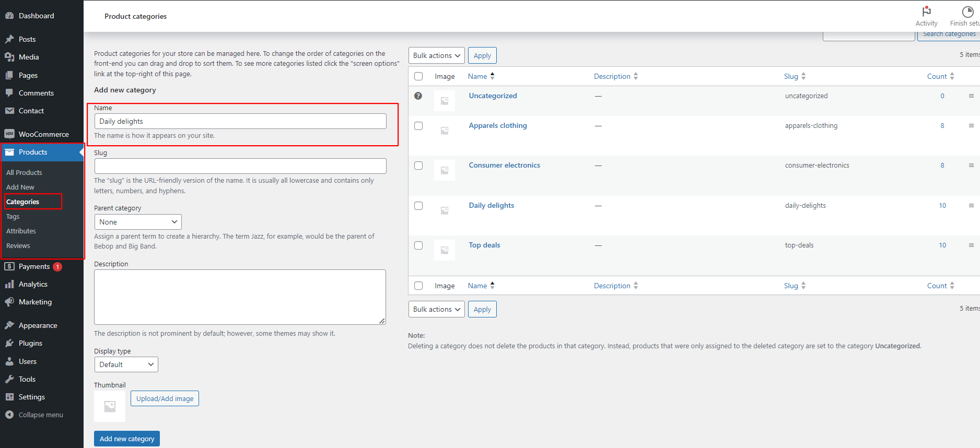Click the Collapse menu arrow icon

9,415
